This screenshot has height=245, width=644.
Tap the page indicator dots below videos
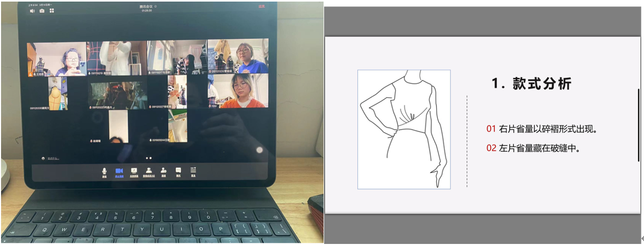(x=149, y=158)
